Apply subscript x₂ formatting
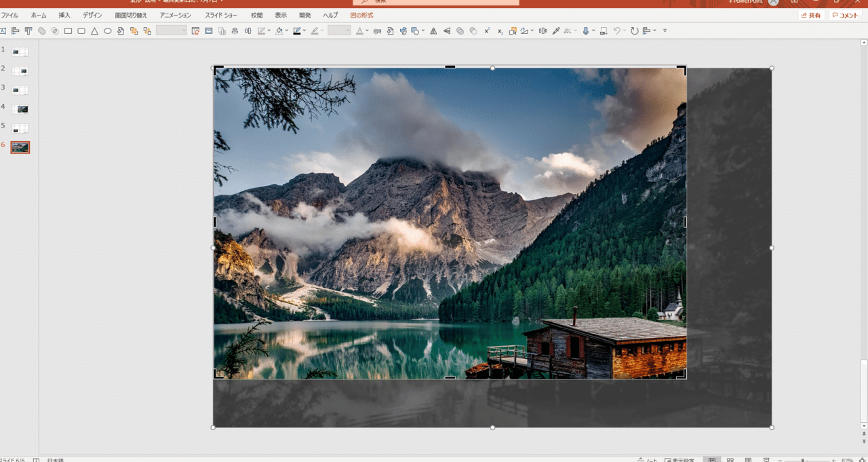The width and height of the screenshot is (868, 462). 500,31
